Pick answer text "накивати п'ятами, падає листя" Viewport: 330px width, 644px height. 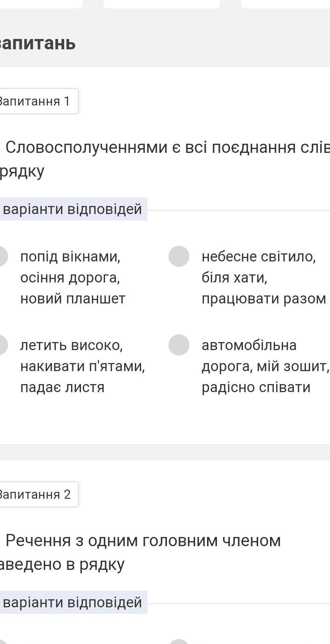(82, 376)
